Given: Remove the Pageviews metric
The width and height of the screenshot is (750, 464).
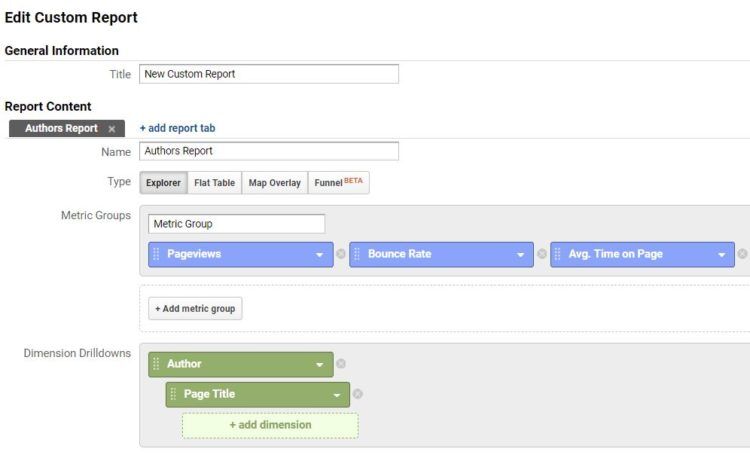Looking at the screenshot, I should (x=341, y=254).
